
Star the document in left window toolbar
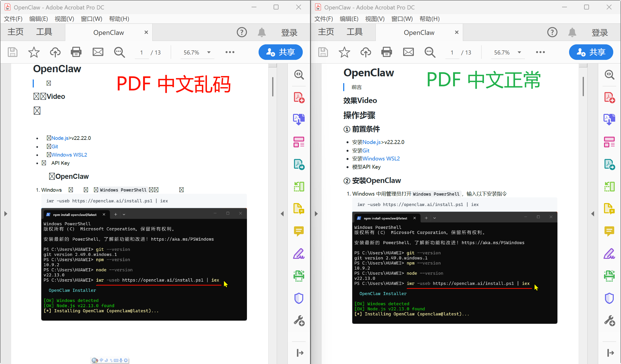34,52
